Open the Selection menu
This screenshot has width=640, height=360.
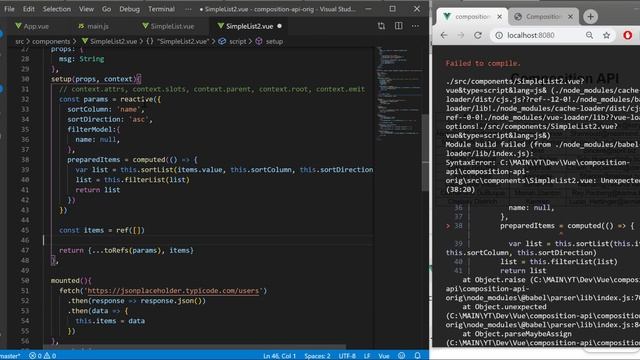point(56,9)
